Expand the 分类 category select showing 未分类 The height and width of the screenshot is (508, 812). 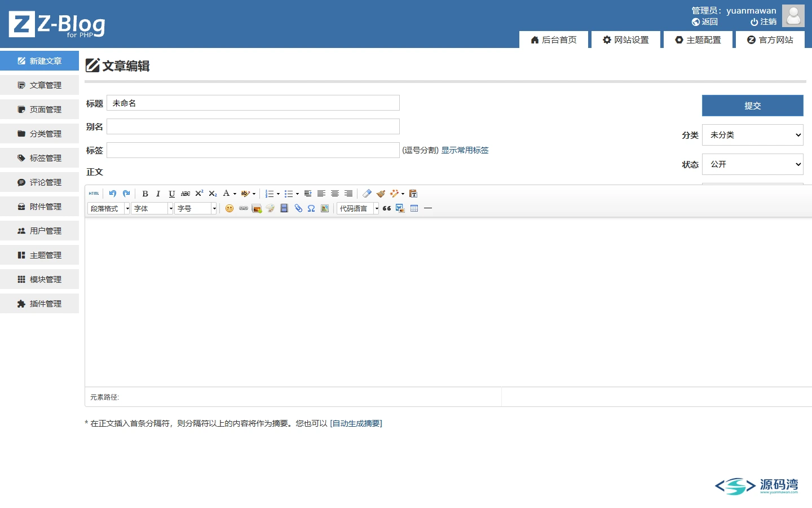pyautogui.click(x=753, y=135)
